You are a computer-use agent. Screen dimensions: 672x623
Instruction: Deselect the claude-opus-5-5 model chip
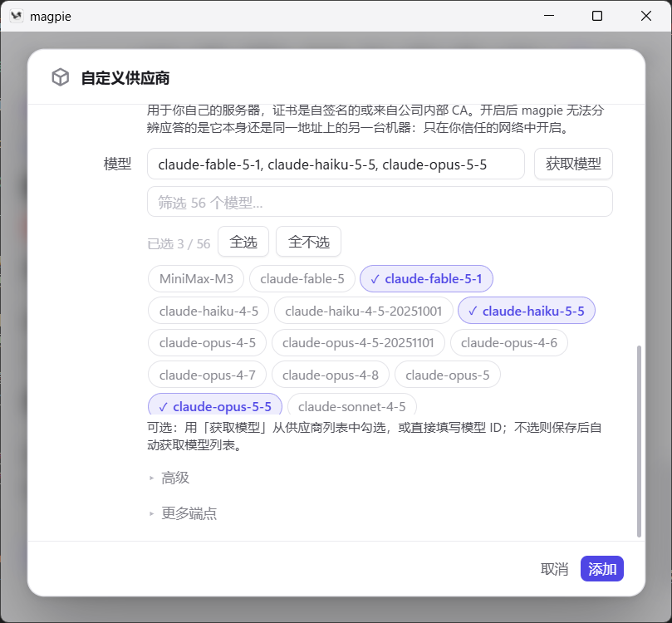click(x=215, y=405)
